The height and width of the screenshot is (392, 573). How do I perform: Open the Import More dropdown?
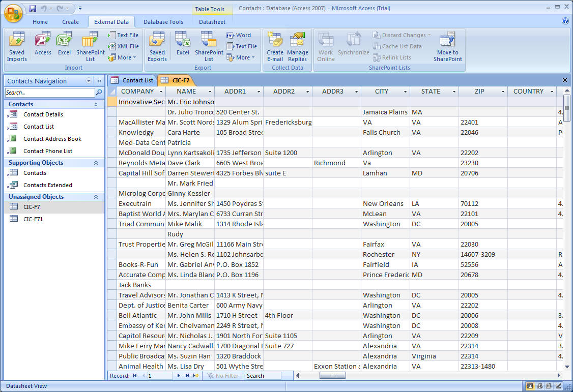click(x=123, y=57)
